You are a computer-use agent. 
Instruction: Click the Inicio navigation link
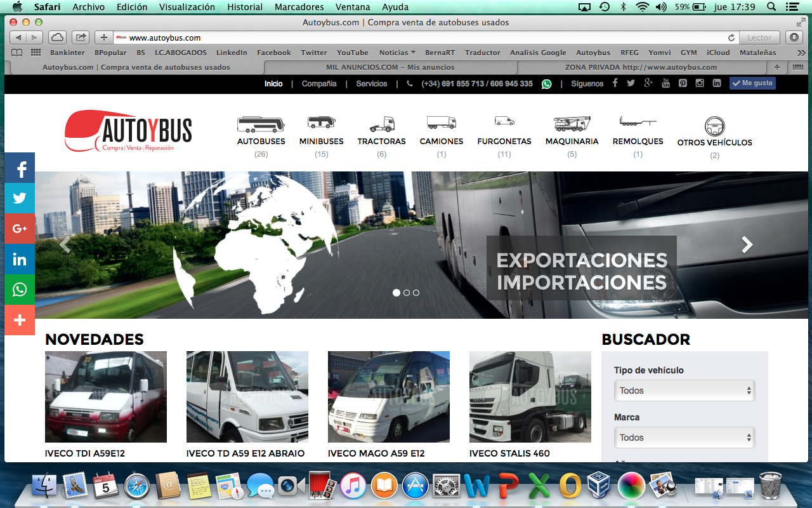273,84
